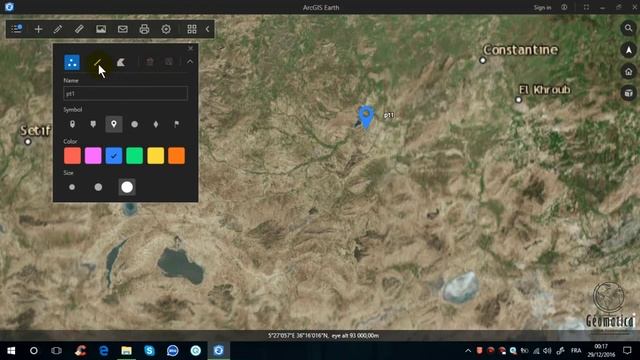Collapse the toolbar with left chevron
This screenshot has height=360, width=640.
(208, 29)
